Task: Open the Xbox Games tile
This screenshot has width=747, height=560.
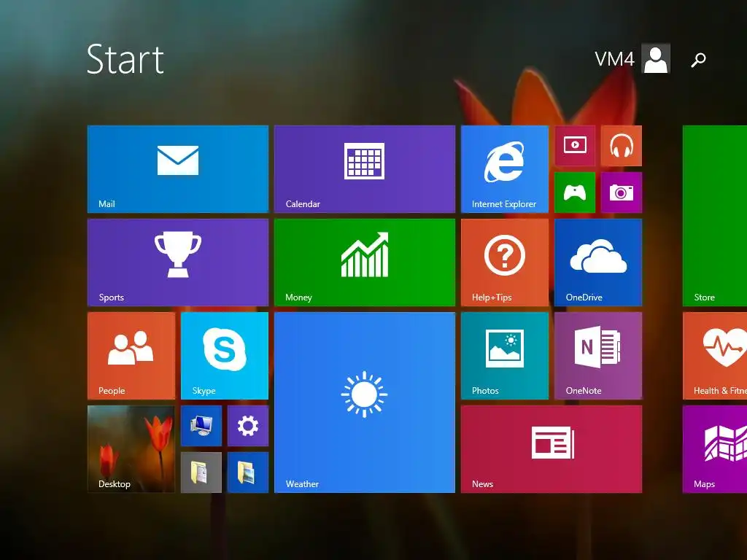Action: (x=575, y=192)
